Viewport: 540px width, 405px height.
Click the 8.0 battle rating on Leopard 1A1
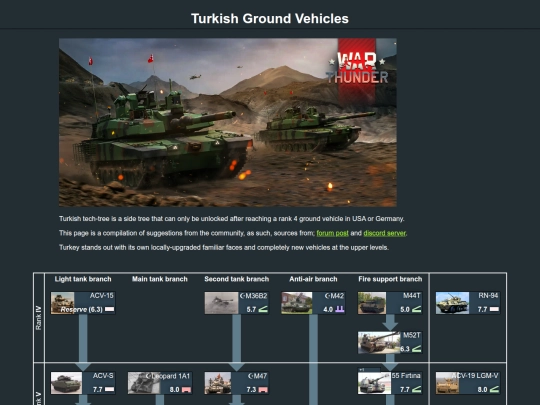[x=175, y=390]
